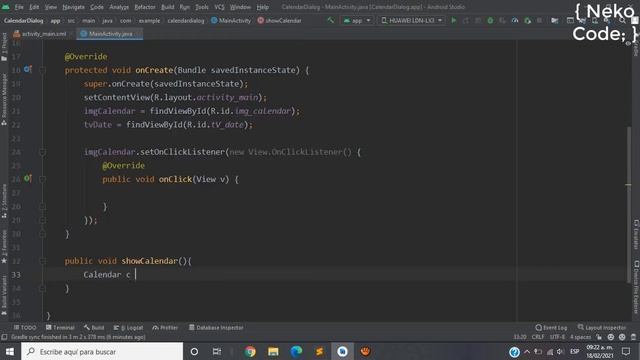Open the 1: Project tool window strip

pos(4,47)
